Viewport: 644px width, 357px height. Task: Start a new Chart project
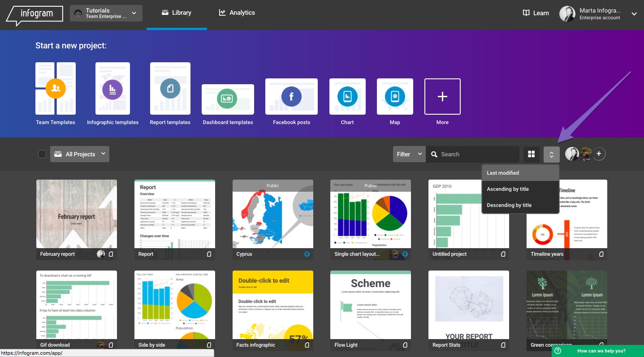point(347,96)
